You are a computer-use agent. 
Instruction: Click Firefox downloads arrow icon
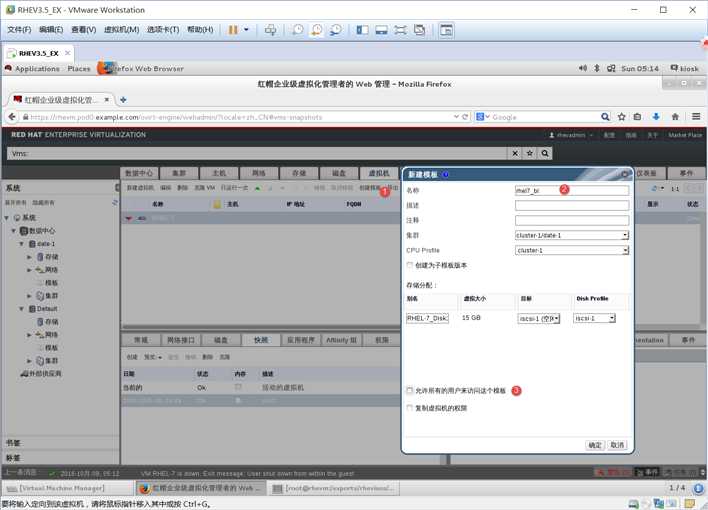[x=656, y=117]
